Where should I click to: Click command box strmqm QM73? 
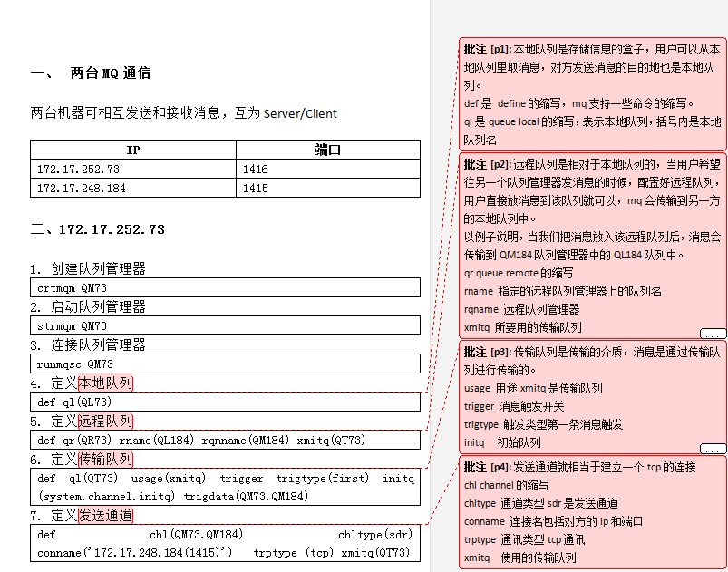(225, 326)
